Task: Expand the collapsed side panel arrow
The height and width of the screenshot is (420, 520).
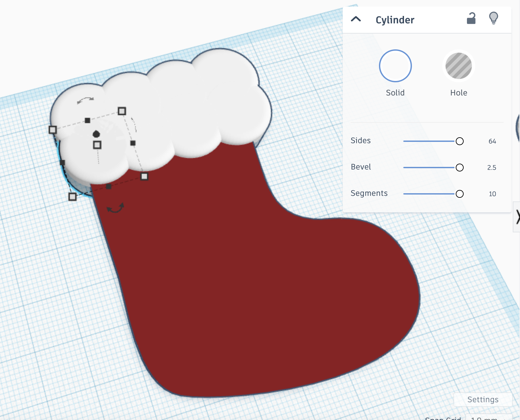Action: point(517,217)
